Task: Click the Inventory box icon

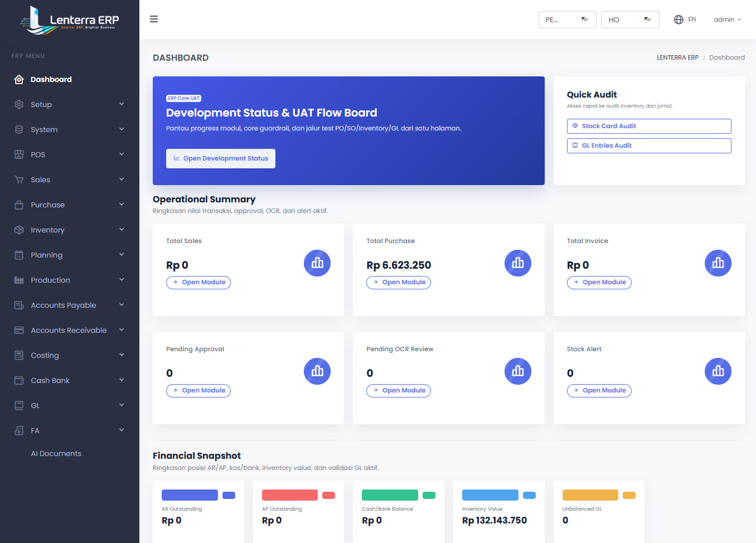Action: (x=19, y=230)
